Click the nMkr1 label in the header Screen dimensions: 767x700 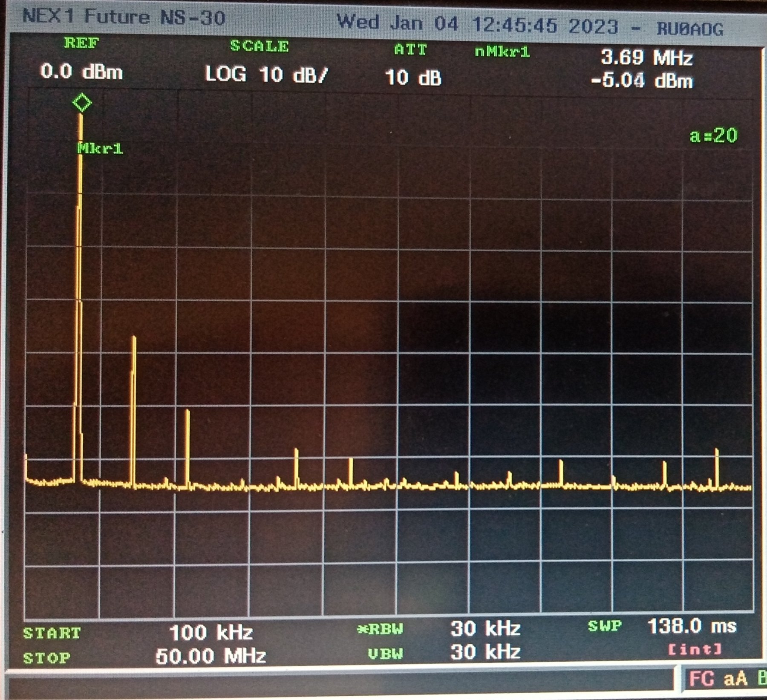tap(502, 52)
